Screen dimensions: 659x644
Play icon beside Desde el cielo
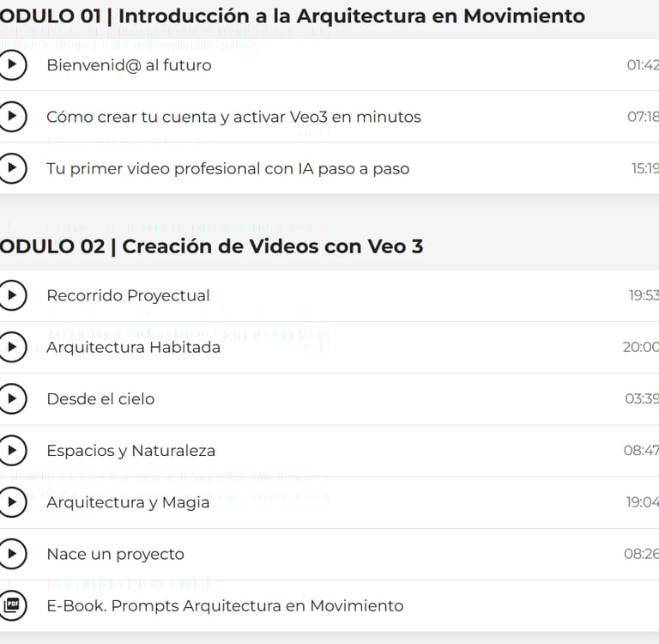click(12, 398)
